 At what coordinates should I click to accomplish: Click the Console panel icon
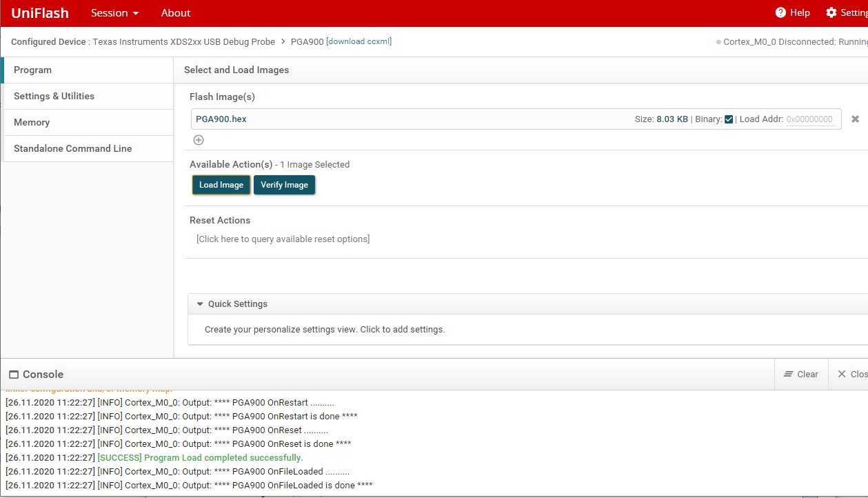[14, 375]
